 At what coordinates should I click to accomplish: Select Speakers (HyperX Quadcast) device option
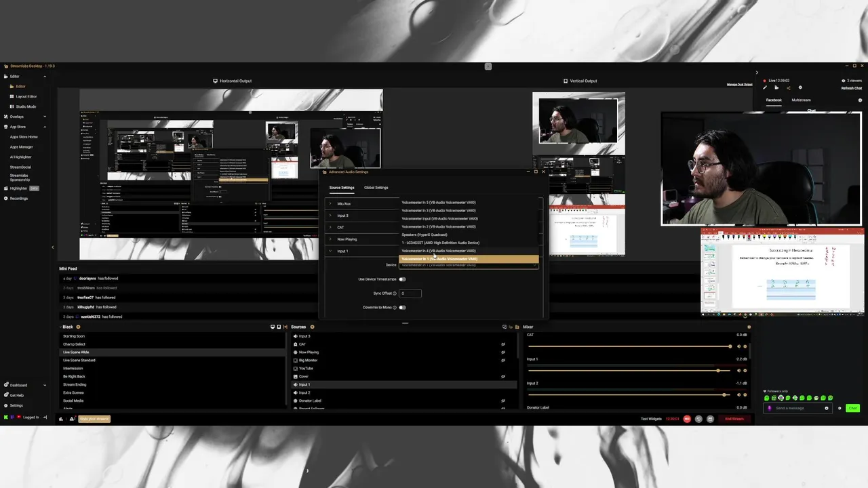pyautogui.click(x=469, y=235)
